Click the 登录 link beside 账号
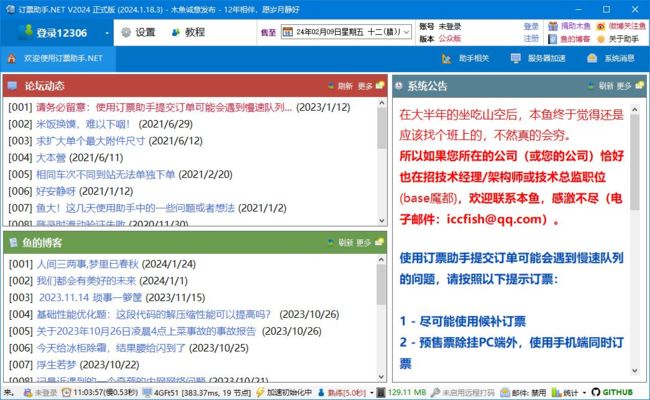650x400 pixels. tap(531, 27)
